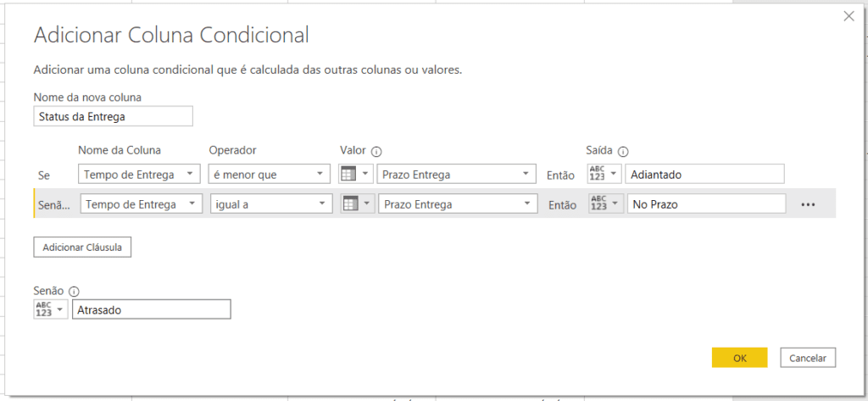Open the 'é menor que' operator dropdown
This screenshot has height=401, width=868.
(269, 174)
